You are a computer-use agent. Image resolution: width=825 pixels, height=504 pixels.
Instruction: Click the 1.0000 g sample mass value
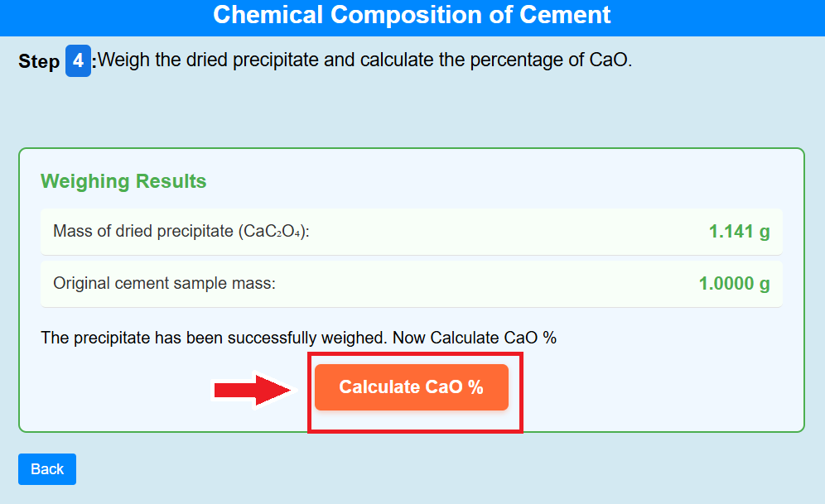pyautogui.click(x=734, y=284)
